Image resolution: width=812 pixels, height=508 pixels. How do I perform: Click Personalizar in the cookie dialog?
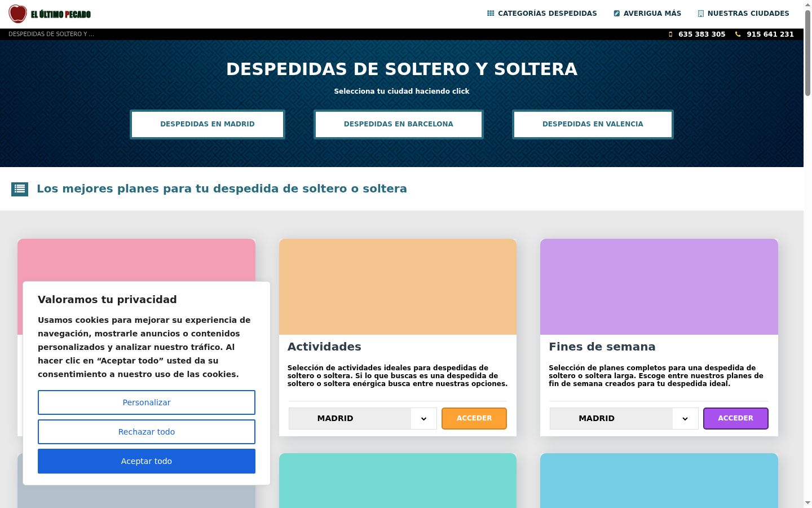[147, 402]
